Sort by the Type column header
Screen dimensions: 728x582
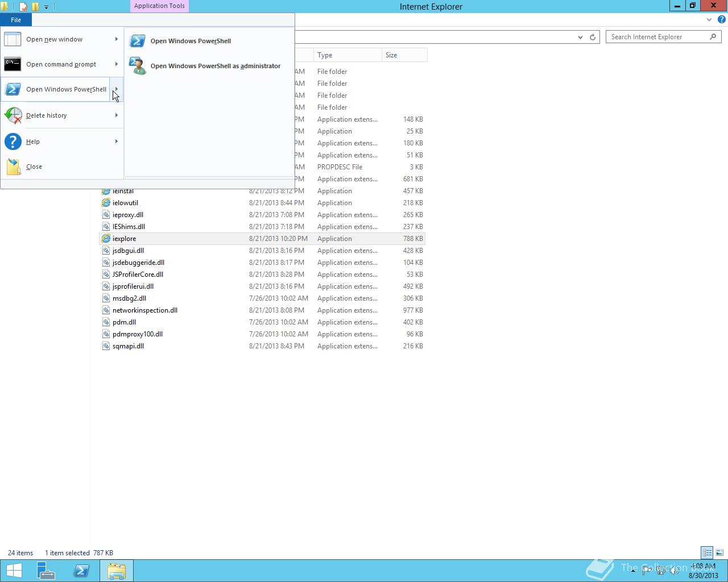(348, 55)
